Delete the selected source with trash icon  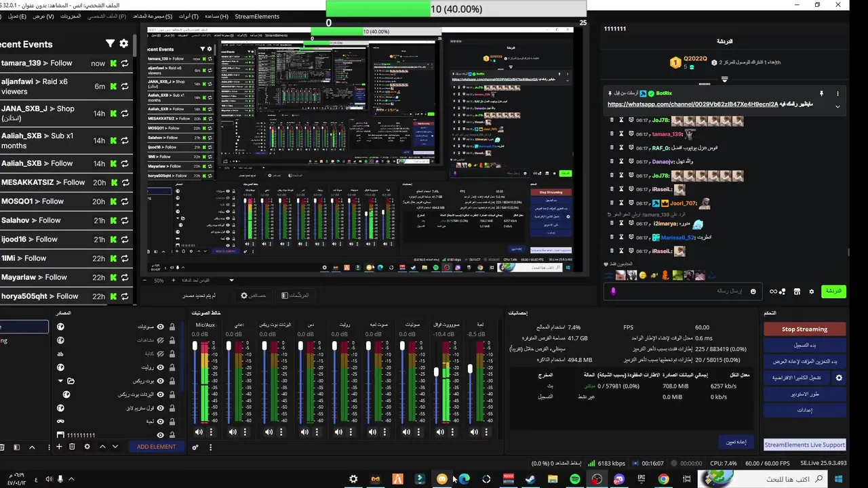pyautogui.click(x=72, y=447)
